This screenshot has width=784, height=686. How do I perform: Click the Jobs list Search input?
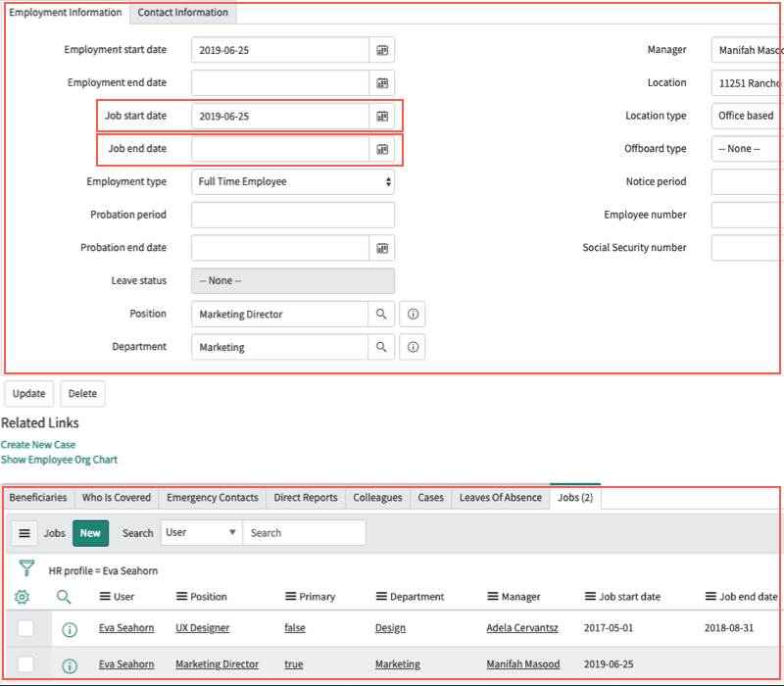(304, 532)
